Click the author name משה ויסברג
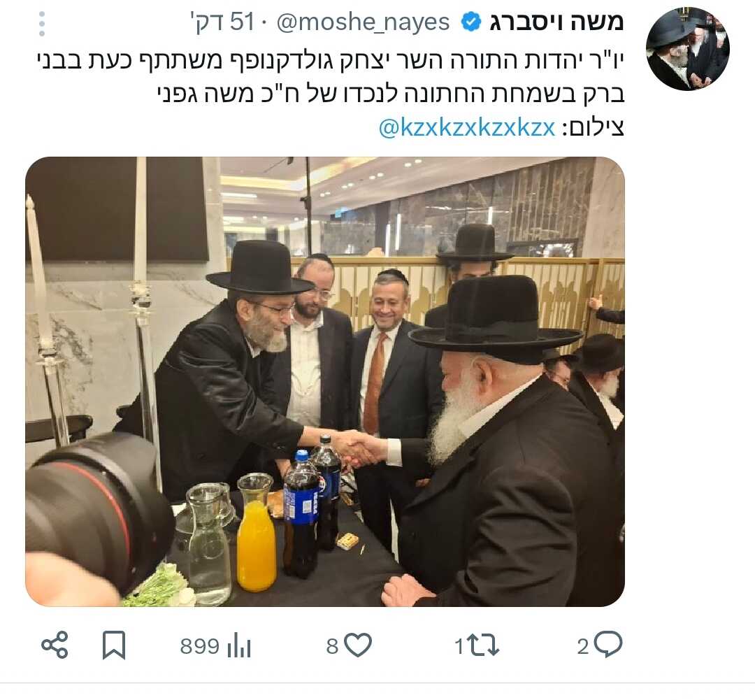 coord(556,22)
